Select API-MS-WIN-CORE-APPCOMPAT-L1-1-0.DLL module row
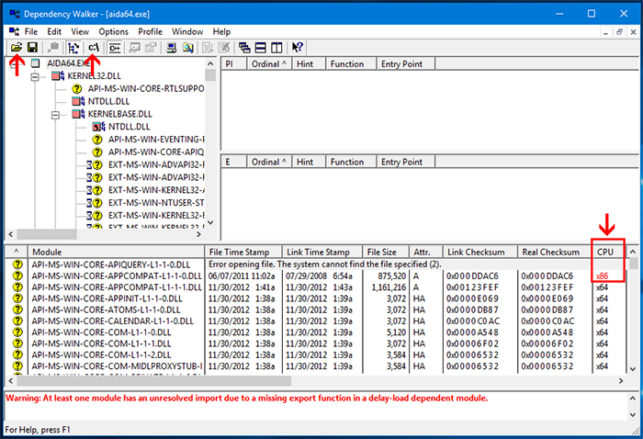 (316, 276)
